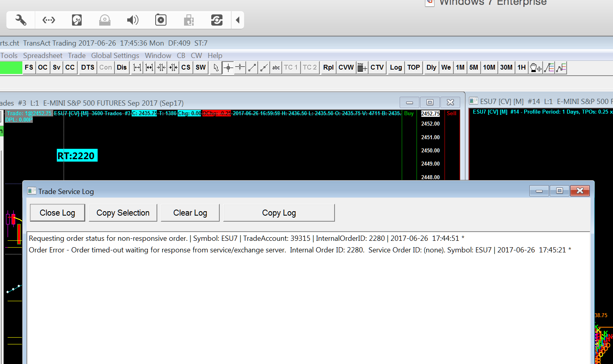Click the colored-lines chart drawing icon
The height and width of the screenshot is (364, 613).
(549, 68)
